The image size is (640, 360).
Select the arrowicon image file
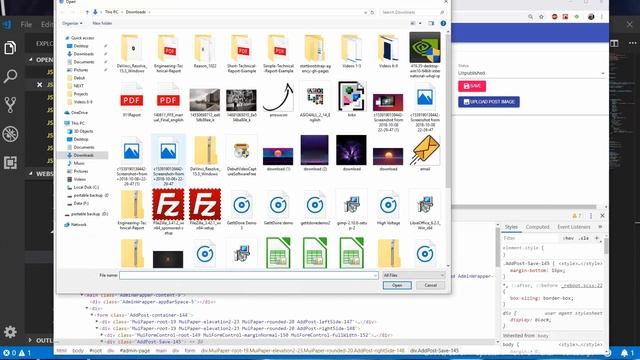coord(278,100)
